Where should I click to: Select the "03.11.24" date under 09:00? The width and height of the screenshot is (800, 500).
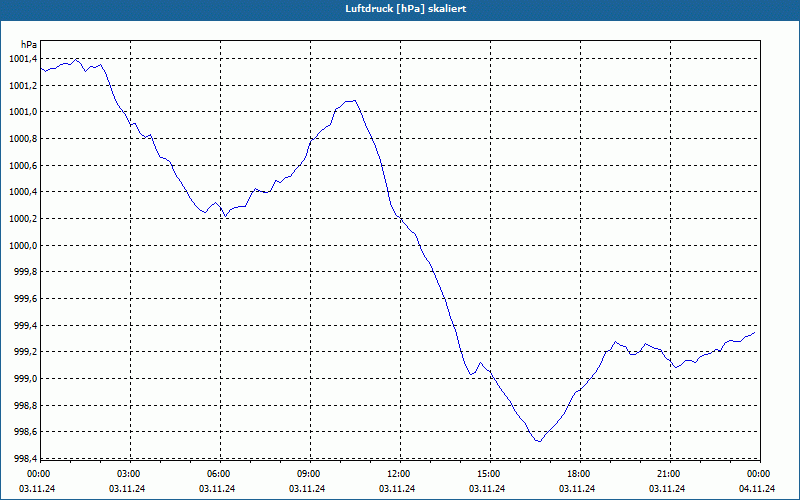click(x=307, y=489)
